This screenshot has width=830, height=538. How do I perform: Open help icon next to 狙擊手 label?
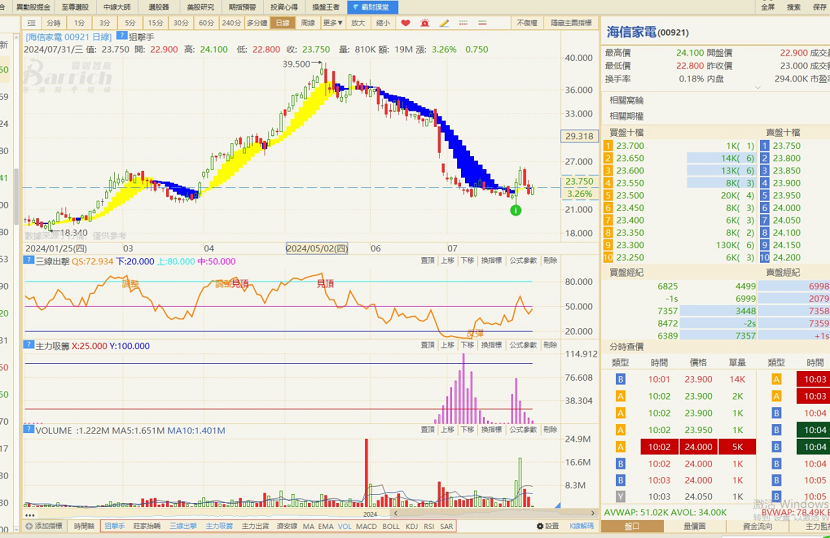122,36
